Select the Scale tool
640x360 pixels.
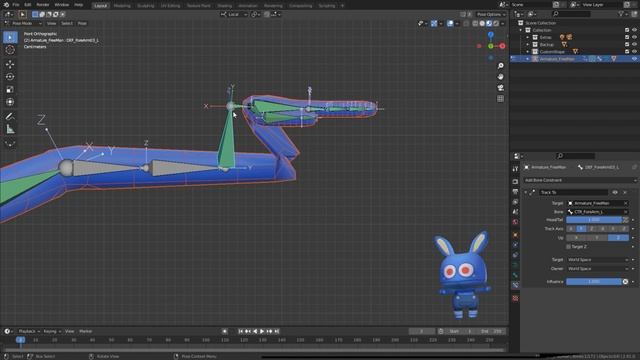coord(10,89)
